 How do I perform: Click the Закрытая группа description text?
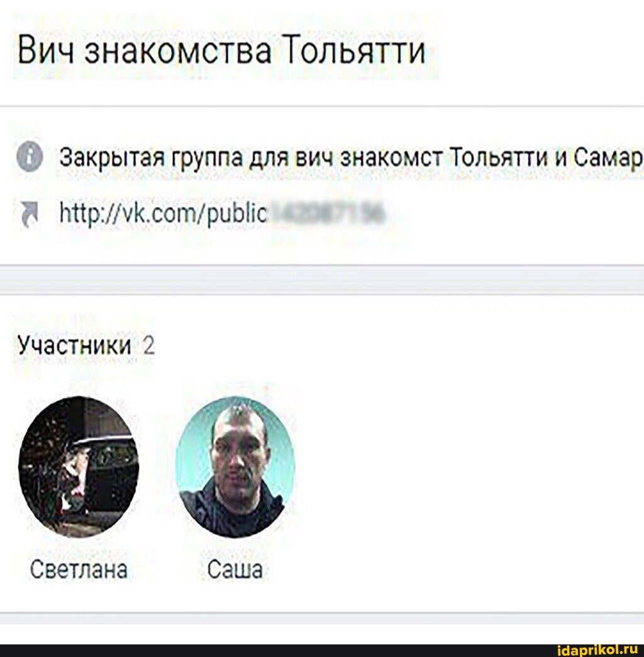point(352,159)
